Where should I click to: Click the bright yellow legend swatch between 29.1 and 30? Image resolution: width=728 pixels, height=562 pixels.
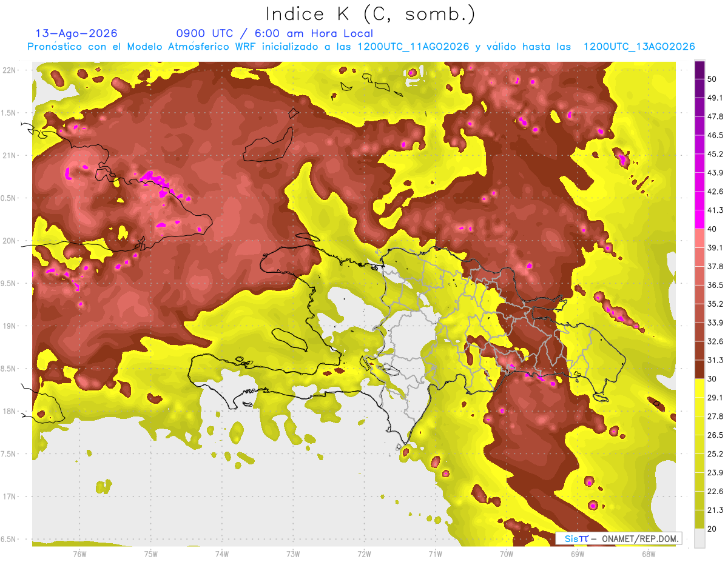pyautogui.click(x=699, y=388)
